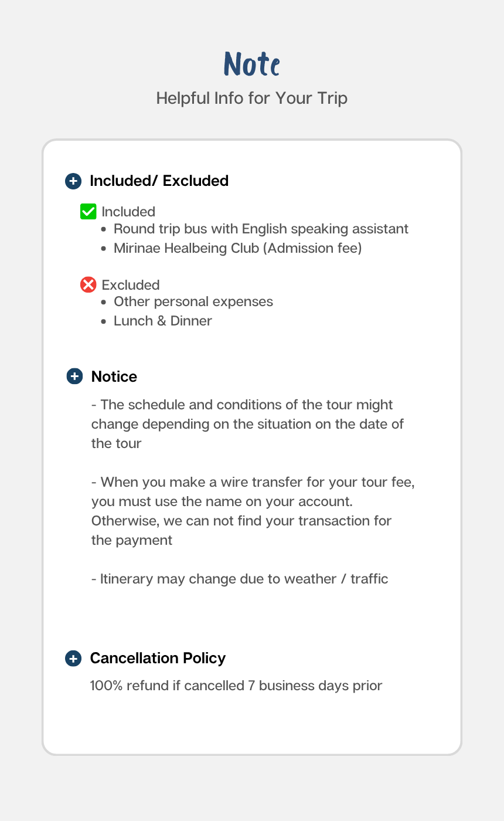The height and width of the screenshot is (821, 504).
Task: Click the Excluded label text
Action: click(x=131, y=285)
